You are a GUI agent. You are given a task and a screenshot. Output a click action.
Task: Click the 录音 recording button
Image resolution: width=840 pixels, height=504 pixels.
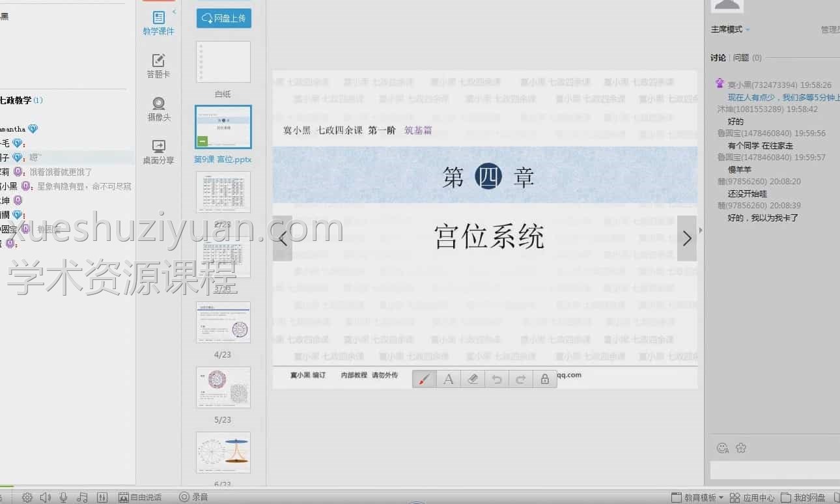(x=190, y=496)
